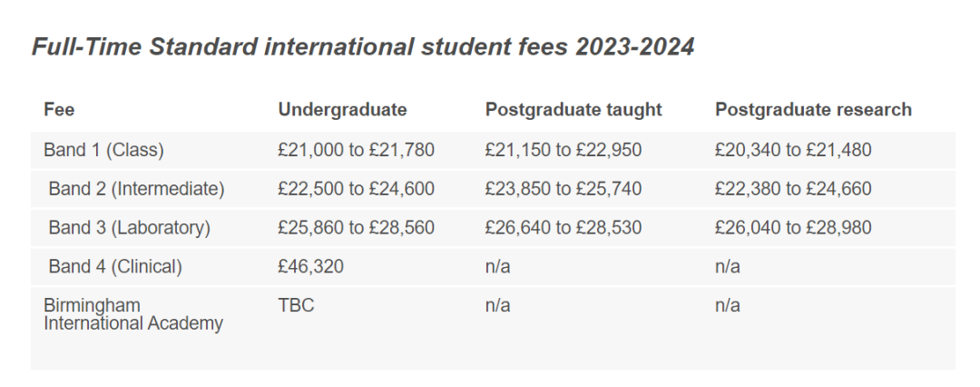Select the Band 2 (Intermediate) row label
980x387 pixels.
[136, 189]
